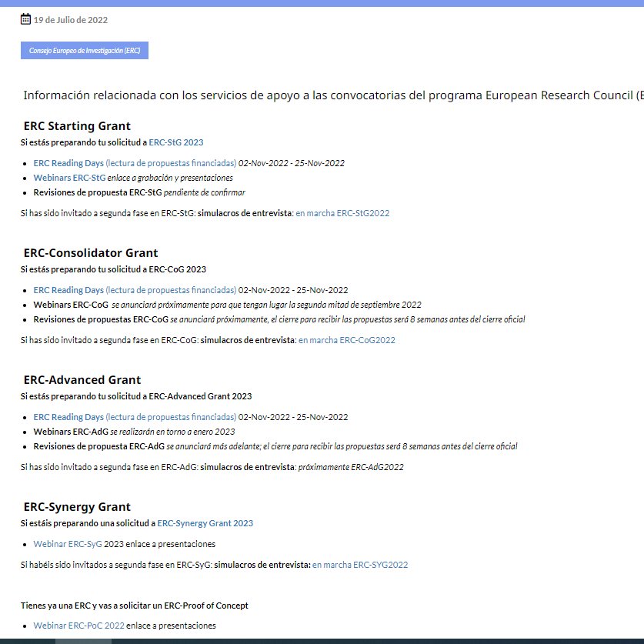This screenshot has height=644, width=644.
Task: Click the ERC Starting Grant heading
Action: (77, 125)
